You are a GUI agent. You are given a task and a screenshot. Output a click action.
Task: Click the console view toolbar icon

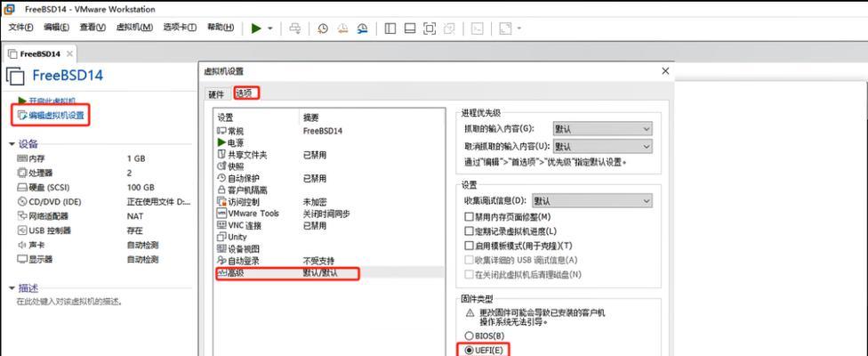coord(478,28)
